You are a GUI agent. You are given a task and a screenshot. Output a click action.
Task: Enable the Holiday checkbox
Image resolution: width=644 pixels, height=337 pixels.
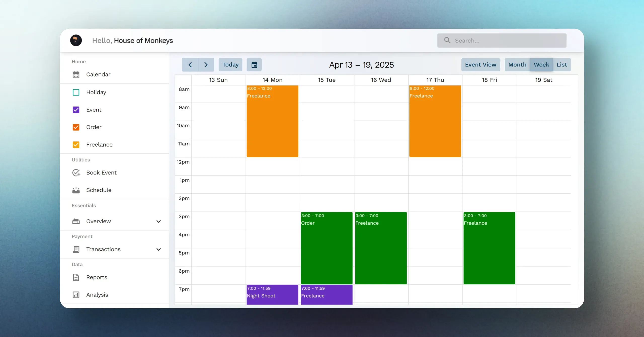[x=76, y=92]
